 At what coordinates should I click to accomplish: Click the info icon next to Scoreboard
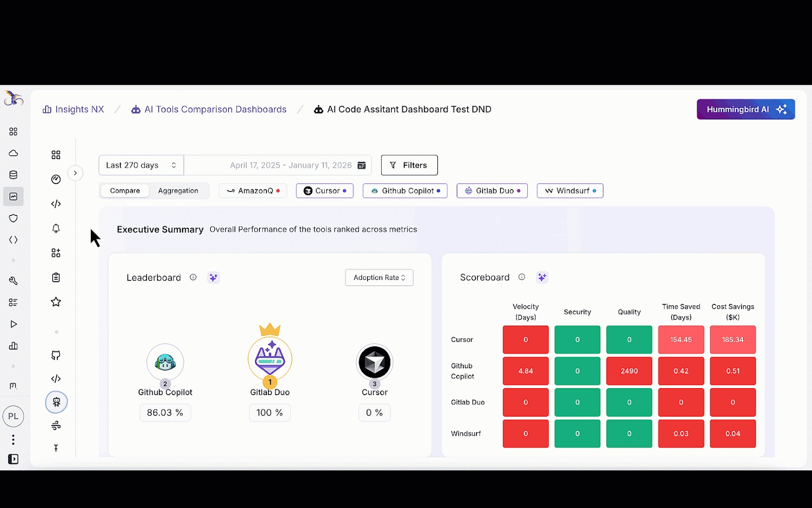[522, 277]
